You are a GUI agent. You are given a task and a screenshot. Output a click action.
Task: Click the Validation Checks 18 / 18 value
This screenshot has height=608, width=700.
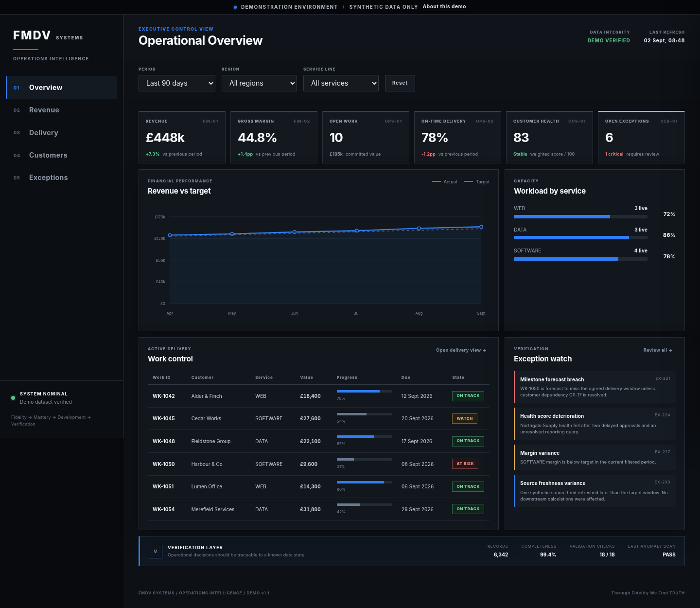607,554
